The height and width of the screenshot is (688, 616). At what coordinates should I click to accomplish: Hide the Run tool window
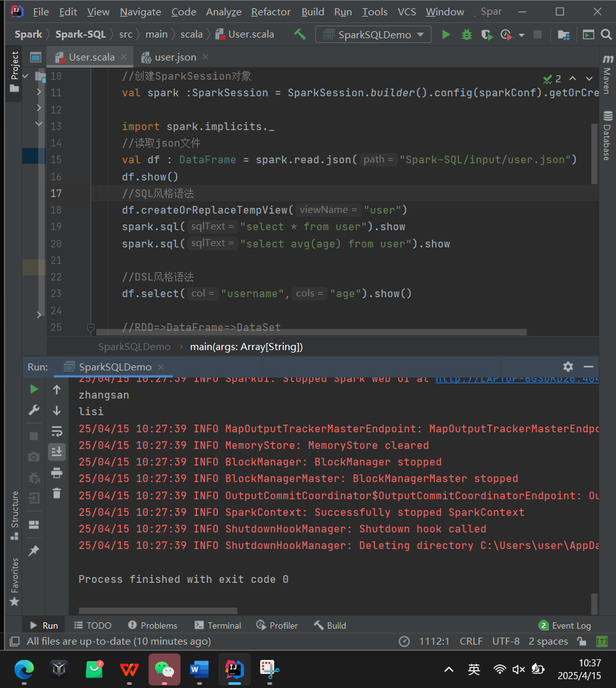(x=589, y=367)
